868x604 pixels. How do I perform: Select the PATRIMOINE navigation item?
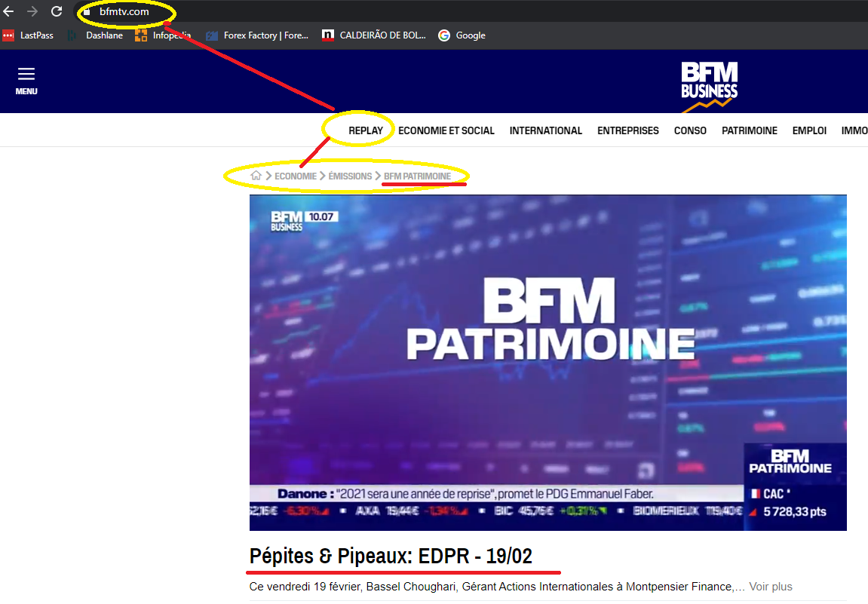point(749,130)
